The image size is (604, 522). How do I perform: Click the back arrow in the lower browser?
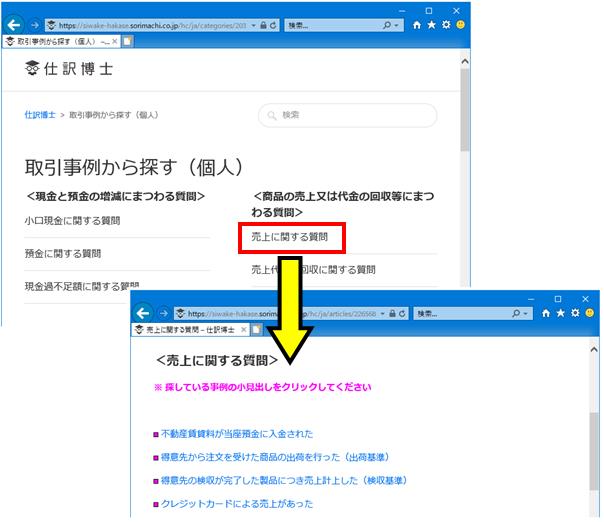tap(143, 313)
